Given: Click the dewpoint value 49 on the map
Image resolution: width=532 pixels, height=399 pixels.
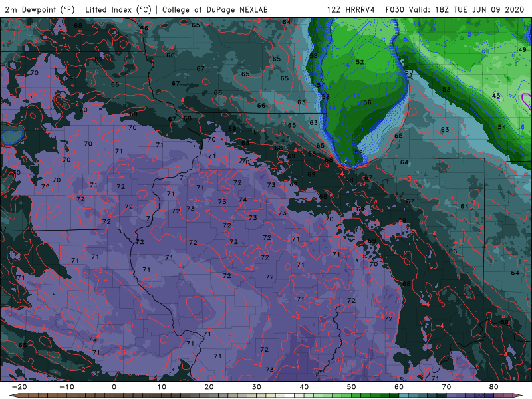Looking at the screenshot, I should click(x=523, y=50).
